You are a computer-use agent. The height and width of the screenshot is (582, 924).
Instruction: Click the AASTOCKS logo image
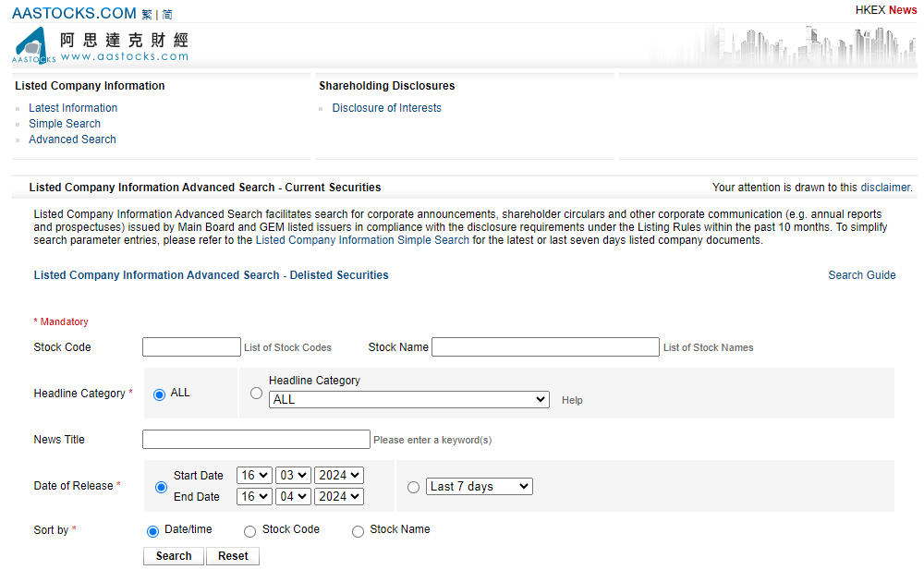(x=35, y=45)
